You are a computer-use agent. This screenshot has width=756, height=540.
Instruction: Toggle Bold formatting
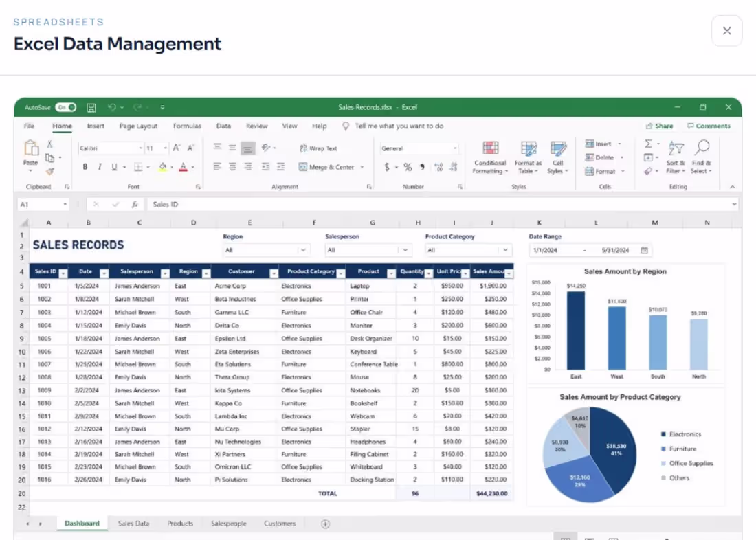click(85, 167)
